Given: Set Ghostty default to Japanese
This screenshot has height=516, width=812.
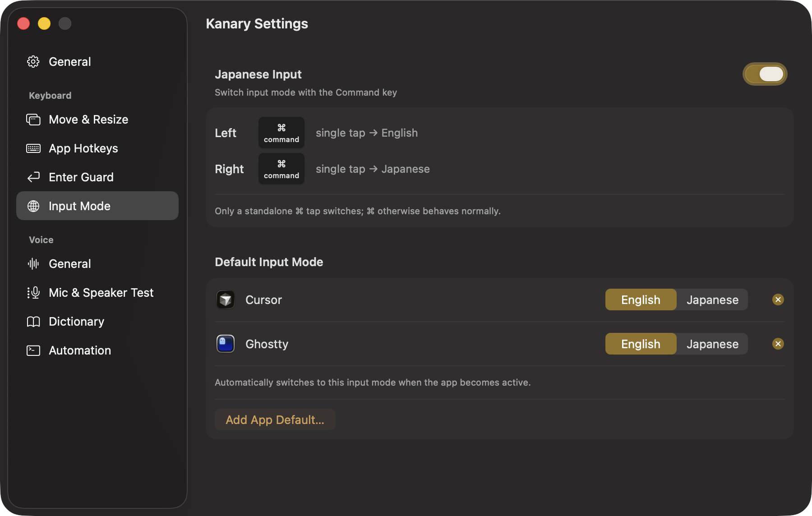Looking at the screenshot, I should point(712,344).
